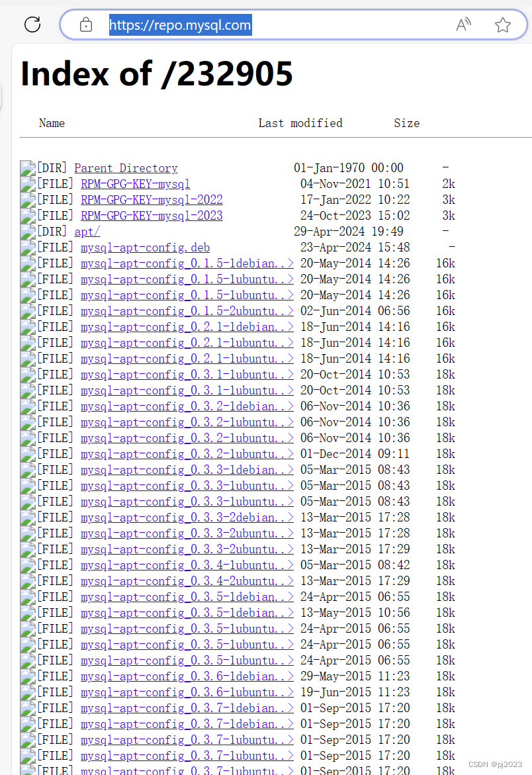Click the date 24-Oct-2023 15:02

point(355,216)
